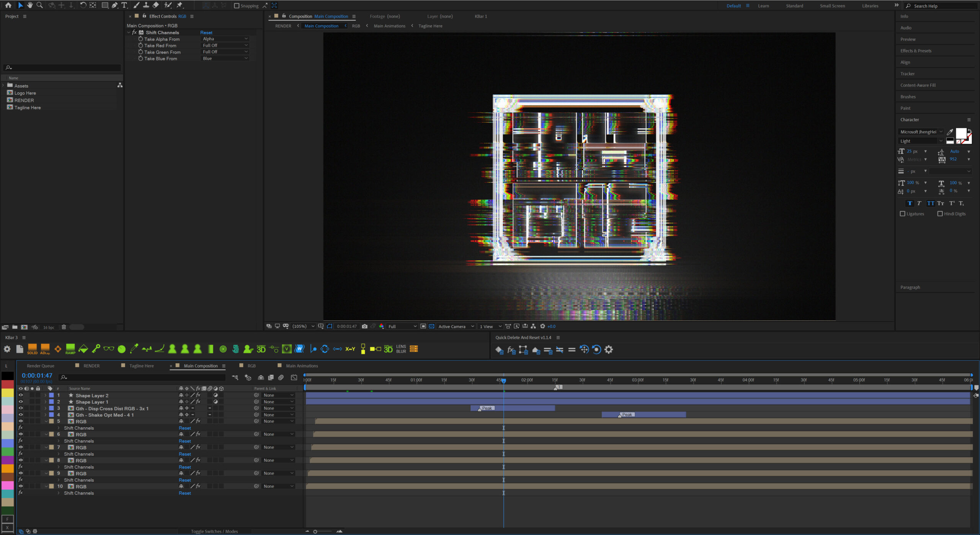This screenshot has height=535, width=980.
Task: Hide the Shape Layer 2 layer
Action: [x=21, y=395]
